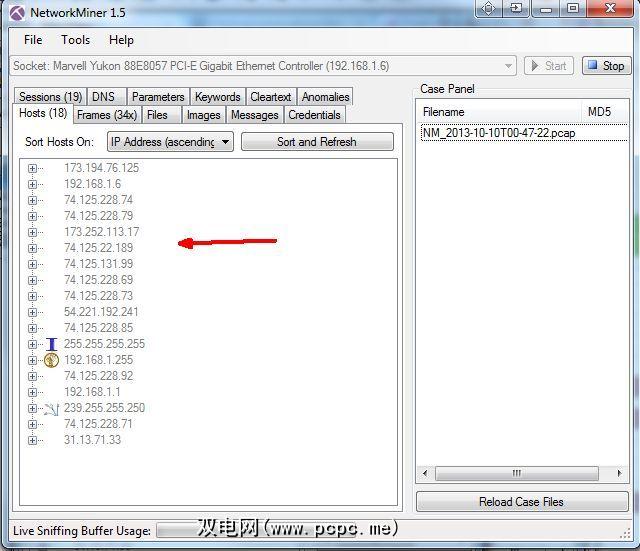Open the network adapter socket dropdown
640x551 pixels.
click(263, 66)
